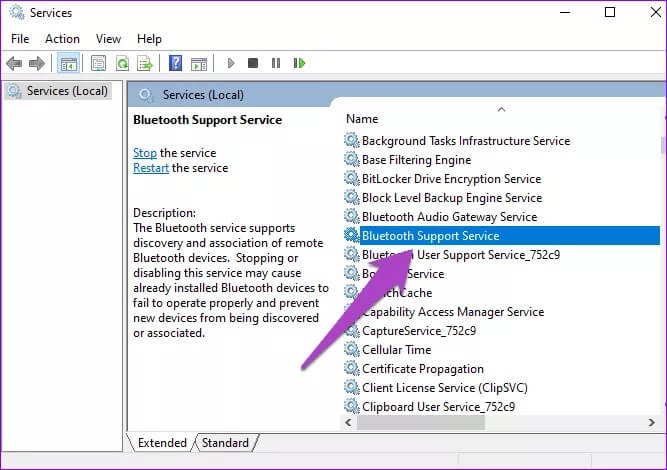Viewport: 667px width, 470px height.
Task: Click horizontal scrollbar left arrow
Action: pos(348,422)
